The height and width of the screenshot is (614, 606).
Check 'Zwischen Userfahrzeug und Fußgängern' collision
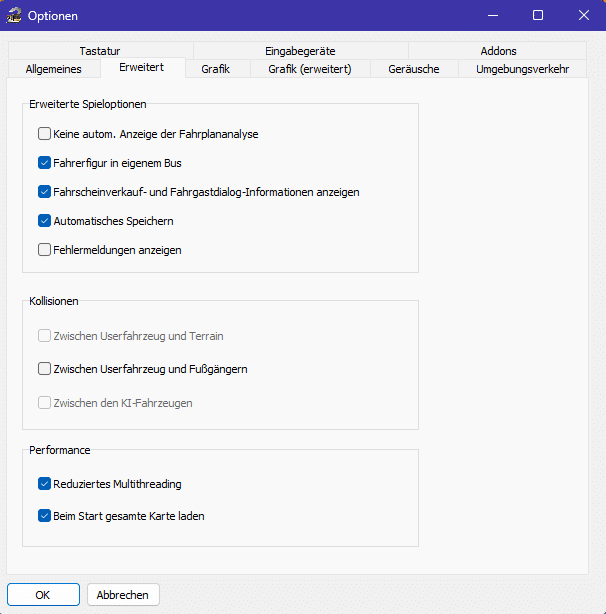tap(44, 369)
